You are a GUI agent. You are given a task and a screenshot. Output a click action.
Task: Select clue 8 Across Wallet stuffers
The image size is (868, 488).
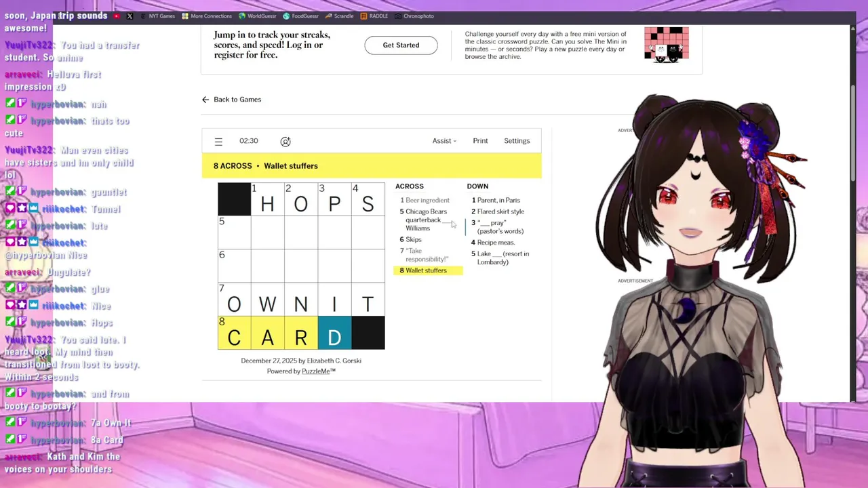(428, 270)
